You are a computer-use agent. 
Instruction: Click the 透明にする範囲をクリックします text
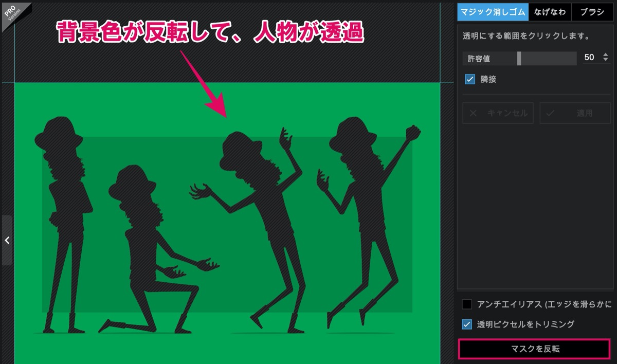tap(526, 37)
